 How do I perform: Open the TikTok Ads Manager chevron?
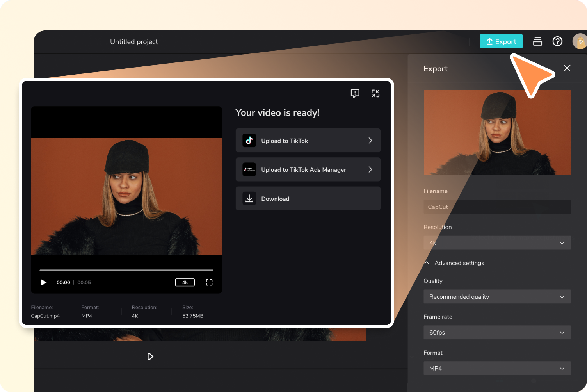click(370, 169)
